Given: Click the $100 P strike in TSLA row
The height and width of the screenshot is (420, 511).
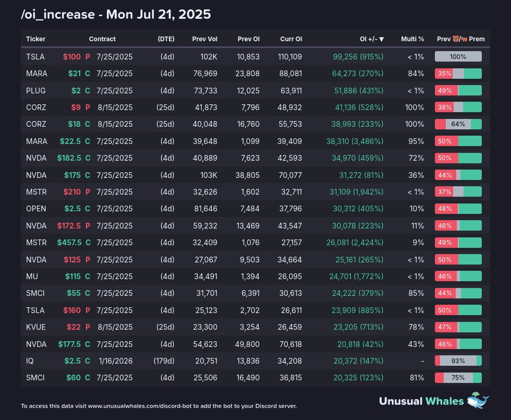Looking at the screenshot, I should (77, 56).
